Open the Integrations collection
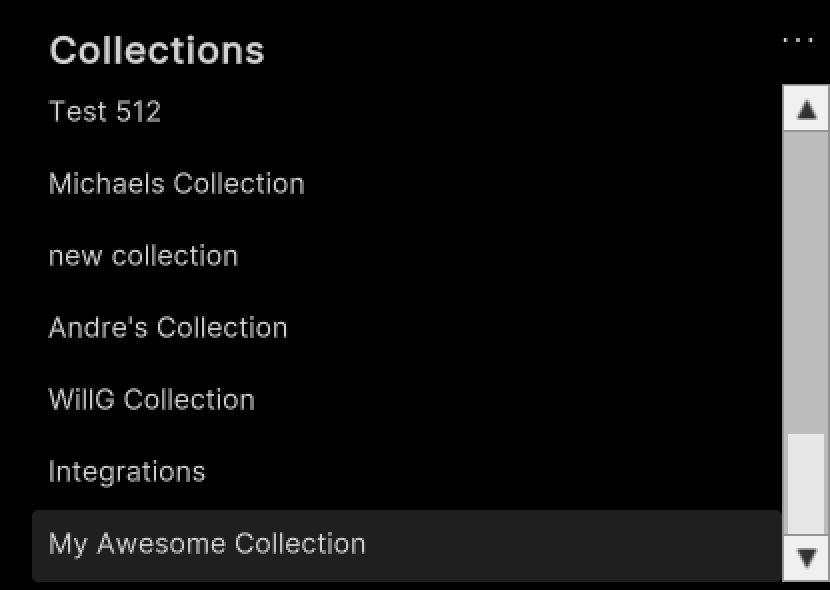 (127, 471)
